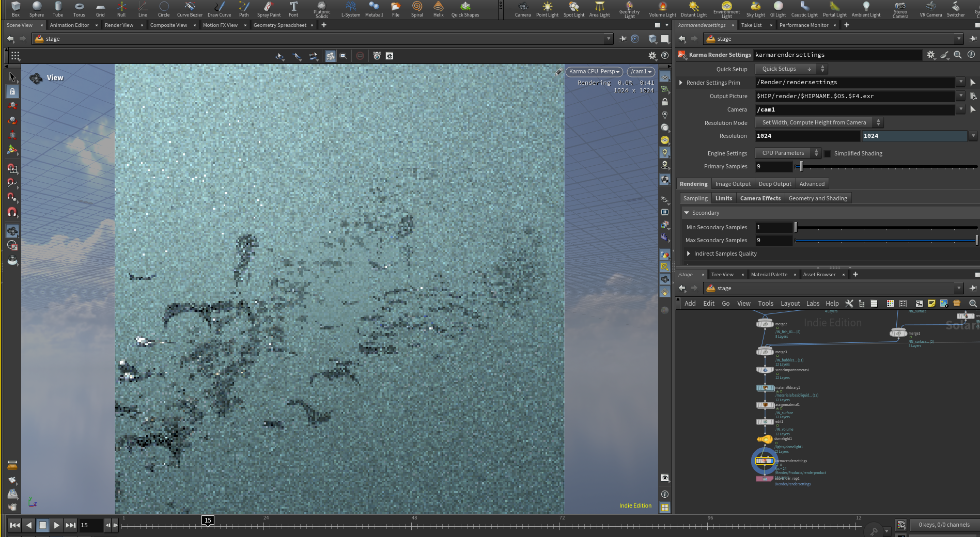Click the Spiral shelf tool

[x=417, y=9]
